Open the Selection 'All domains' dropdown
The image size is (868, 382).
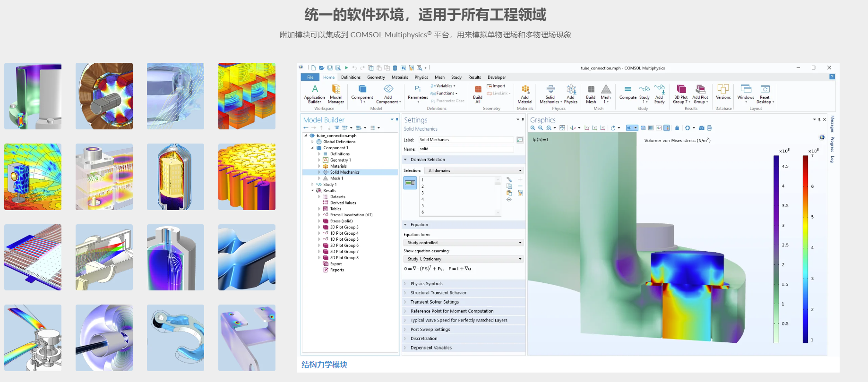474,170
